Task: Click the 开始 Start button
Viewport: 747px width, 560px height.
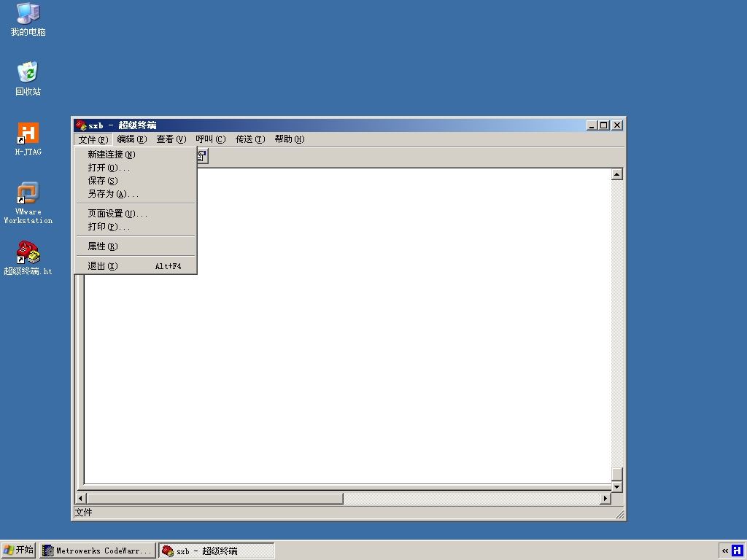Action: (x=18, y=551)
